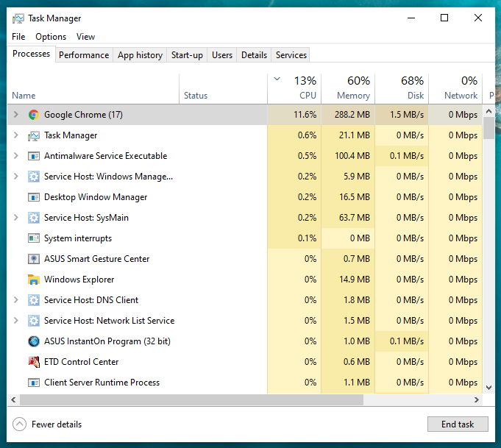Select the Processes tab
This screenshot has height=448, width=501.
pyautogui.click(x=32, y=54)
